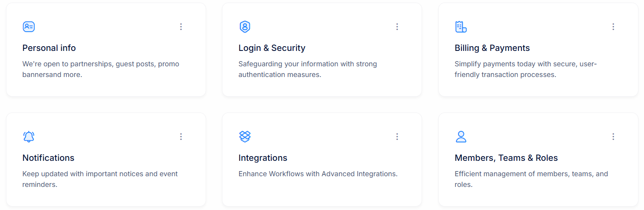
Task: Click the Integrations Dropbox-style icon
Action: (x=245, y=136)
